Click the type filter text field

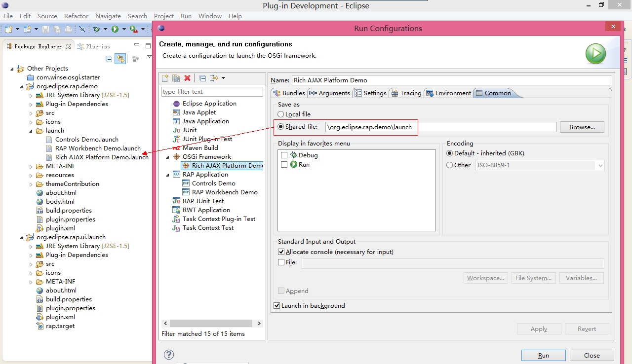tap(212, 92)
